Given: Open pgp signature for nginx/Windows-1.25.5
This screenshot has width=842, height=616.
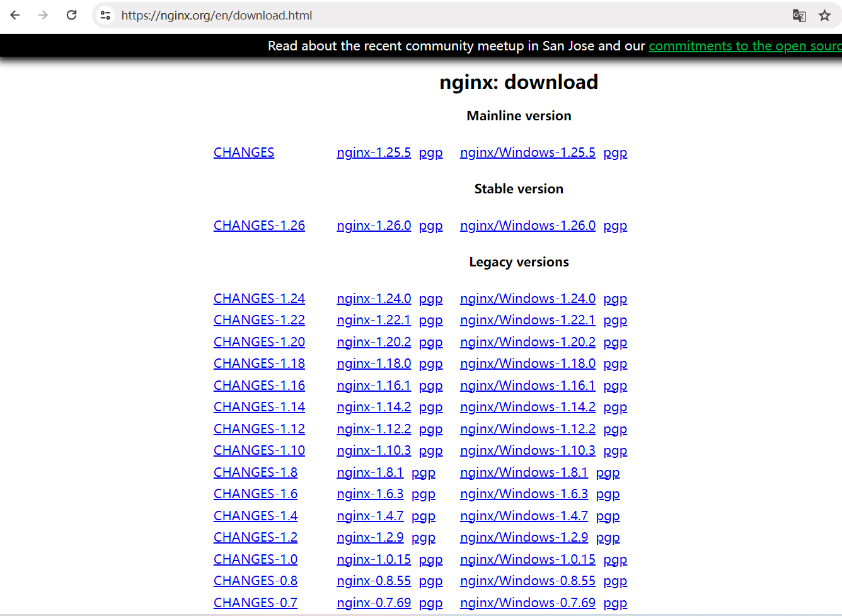Looking at the screenshot, I should pyautogui.click(x=615, y=153).
